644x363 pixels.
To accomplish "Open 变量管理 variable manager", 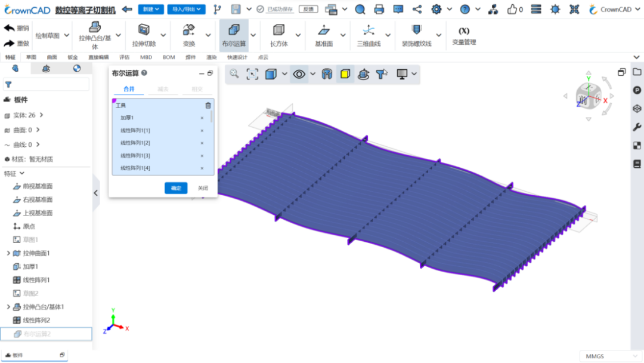I will (464, 35).
